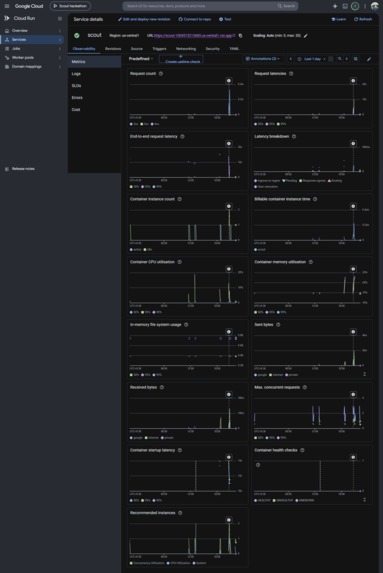This screenshot has width=383, height=573.
Task: Open help icon beside Request count
Action: (161, 74)
